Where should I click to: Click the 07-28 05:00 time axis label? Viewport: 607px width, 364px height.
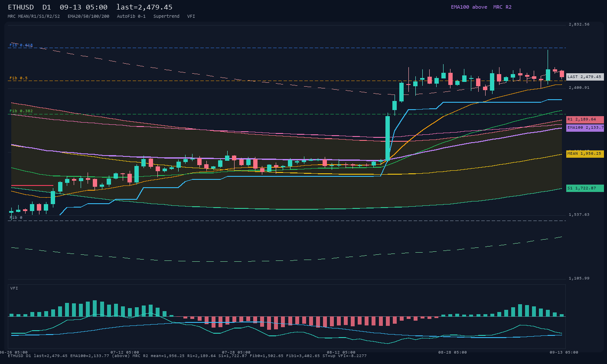[x=236, y=352]
